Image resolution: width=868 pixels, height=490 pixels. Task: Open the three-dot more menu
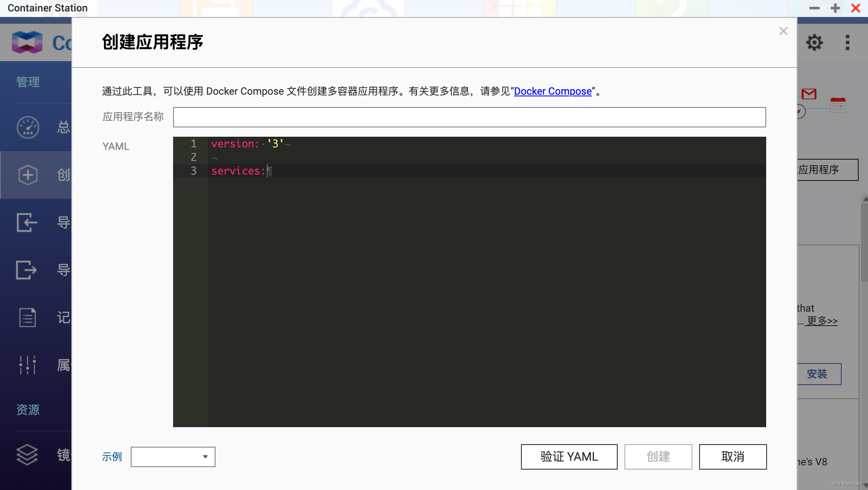click(847, 42)
